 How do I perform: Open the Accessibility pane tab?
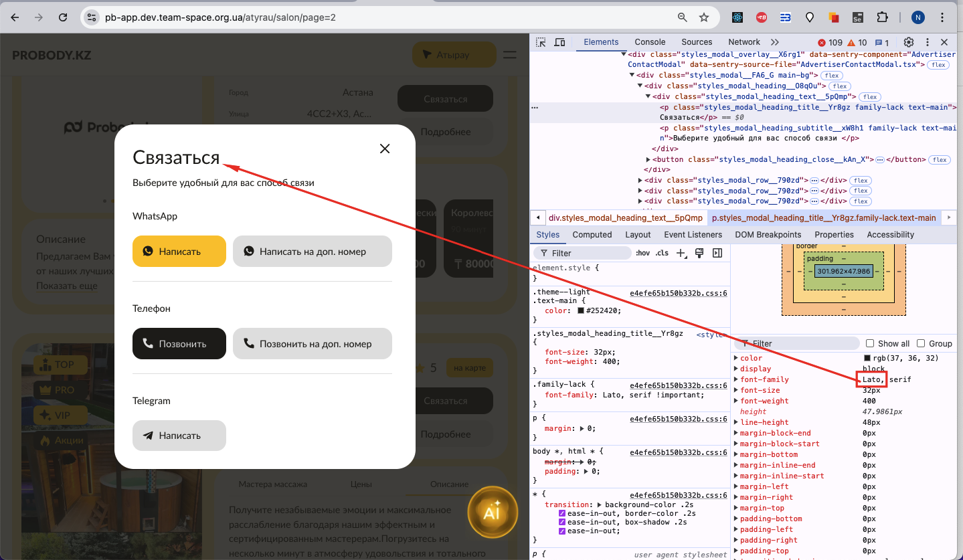[890, 235]
